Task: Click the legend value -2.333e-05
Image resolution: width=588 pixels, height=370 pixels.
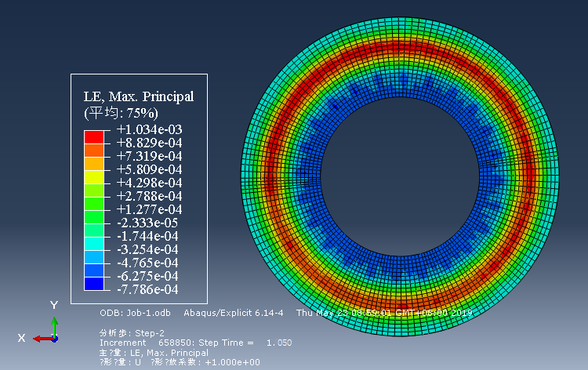Action: (147, 223)
